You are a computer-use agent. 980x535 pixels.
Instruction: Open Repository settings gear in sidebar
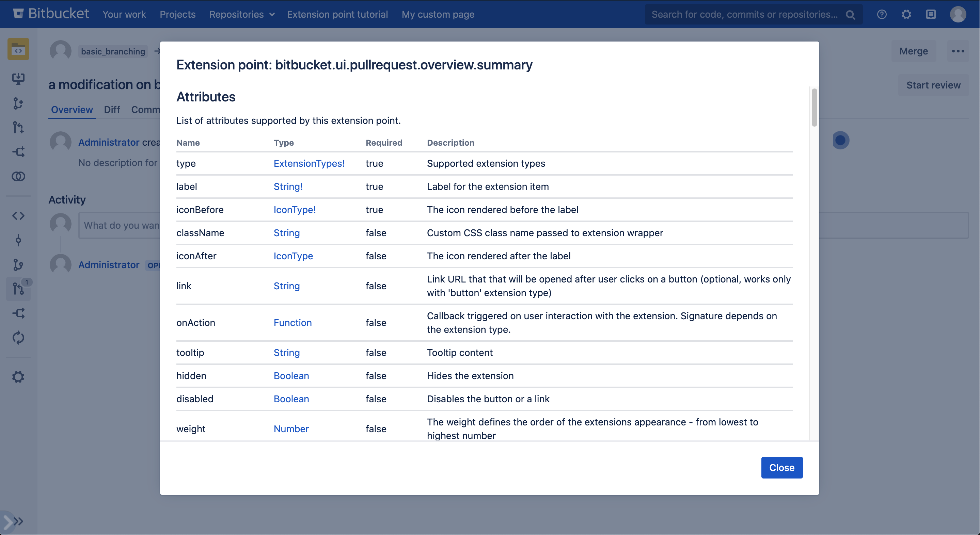click(18, 377)
